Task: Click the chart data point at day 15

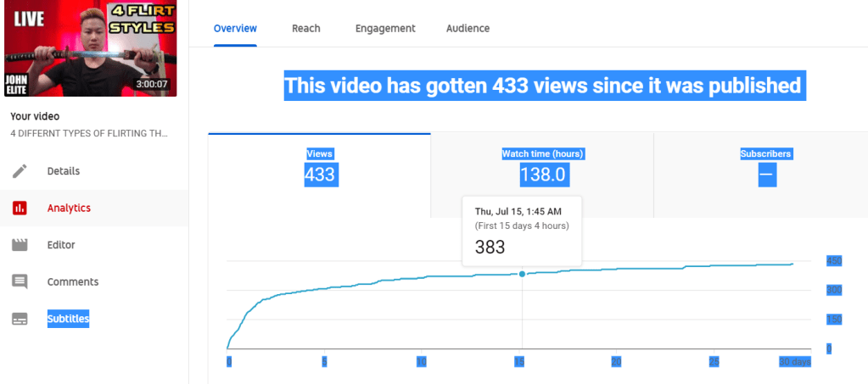Action: [x=522, y=274]
